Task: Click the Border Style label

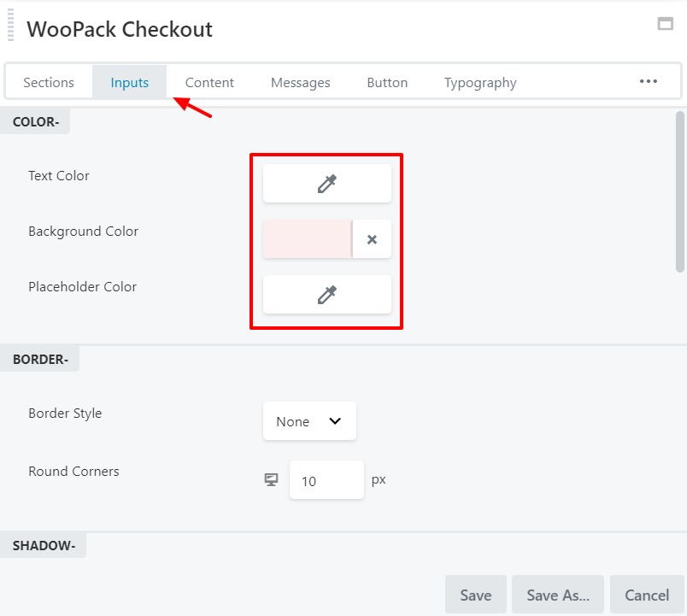Action: tap(65, 414)
